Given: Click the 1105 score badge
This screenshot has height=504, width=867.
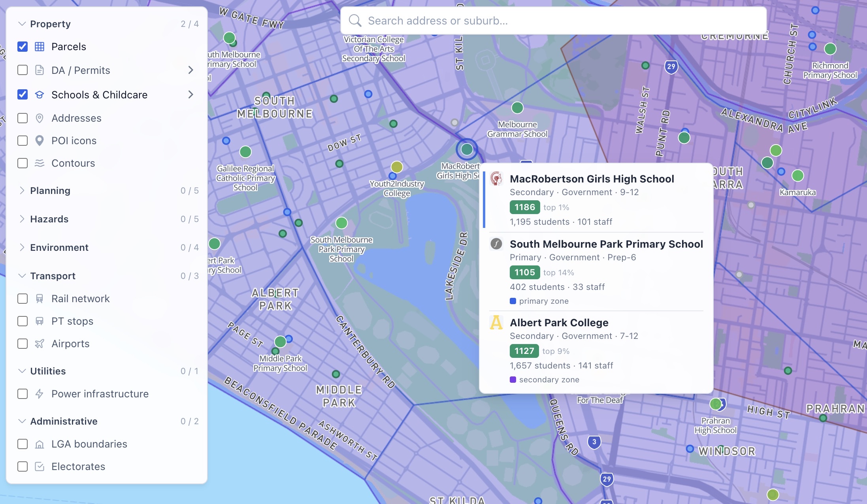Looking at the screenshot, I should click(525, 272).
